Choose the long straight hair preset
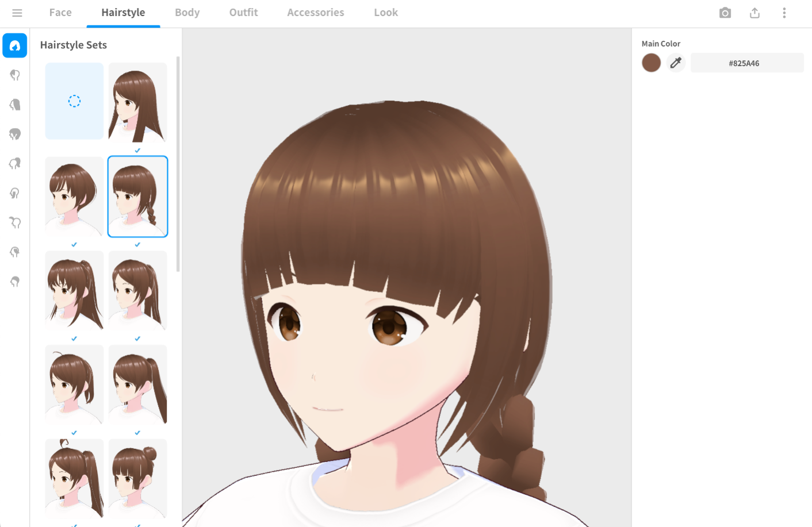 [137, 102]
